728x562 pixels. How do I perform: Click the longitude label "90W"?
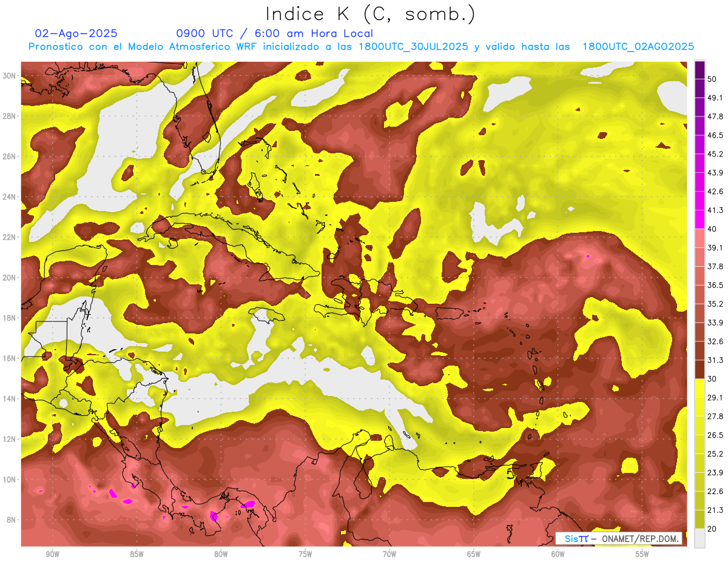52,554
